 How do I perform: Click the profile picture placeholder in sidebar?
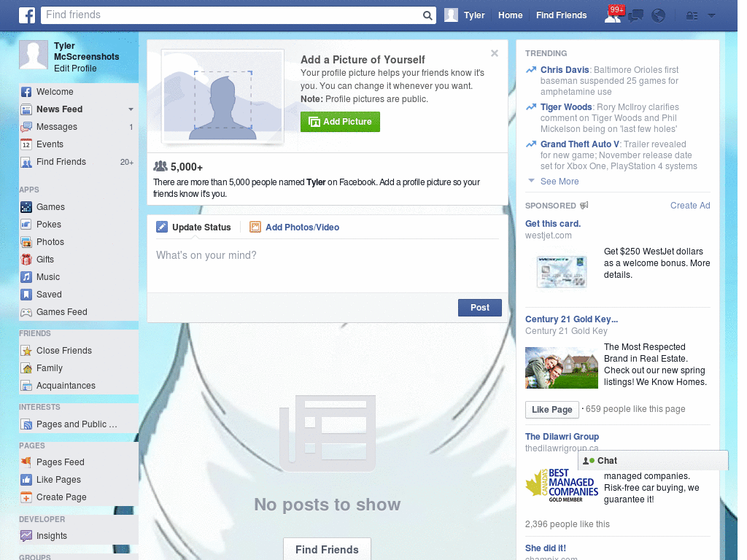pyautogui.click(x=34, y=55)
